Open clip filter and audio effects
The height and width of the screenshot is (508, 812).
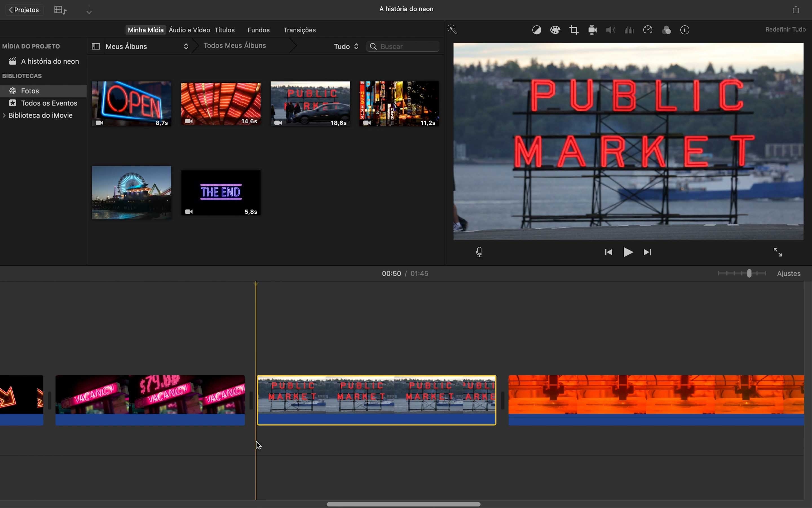tap(667, 30)
